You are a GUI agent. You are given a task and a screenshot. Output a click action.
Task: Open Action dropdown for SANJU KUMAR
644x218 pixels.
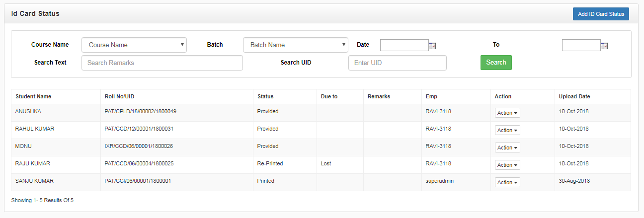click(507, 182)
